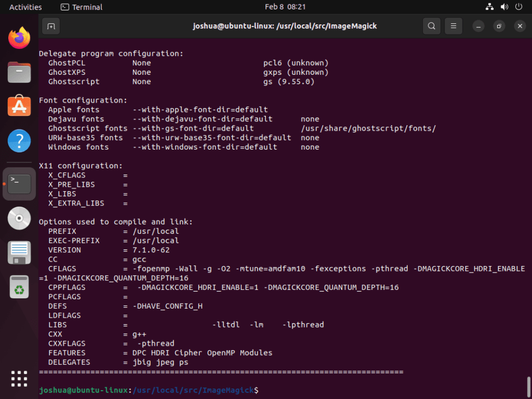Open a new terminal tab
532x399 pixels.
[x=51, y=26]
